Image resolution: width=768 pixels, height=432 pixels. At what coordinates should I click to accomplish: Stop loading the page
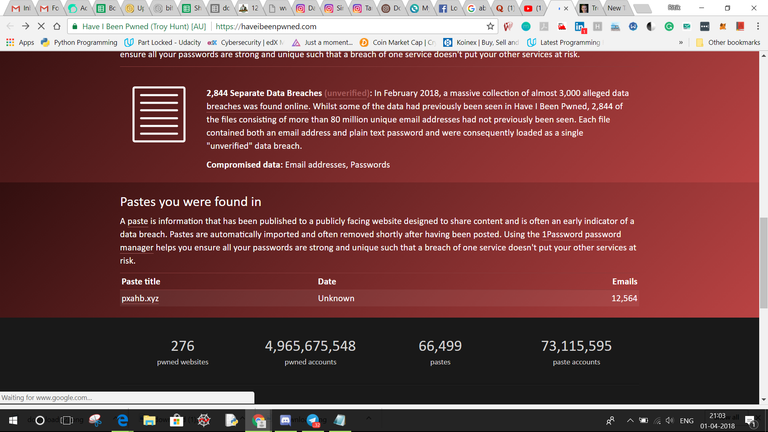[x=41, y=26]
